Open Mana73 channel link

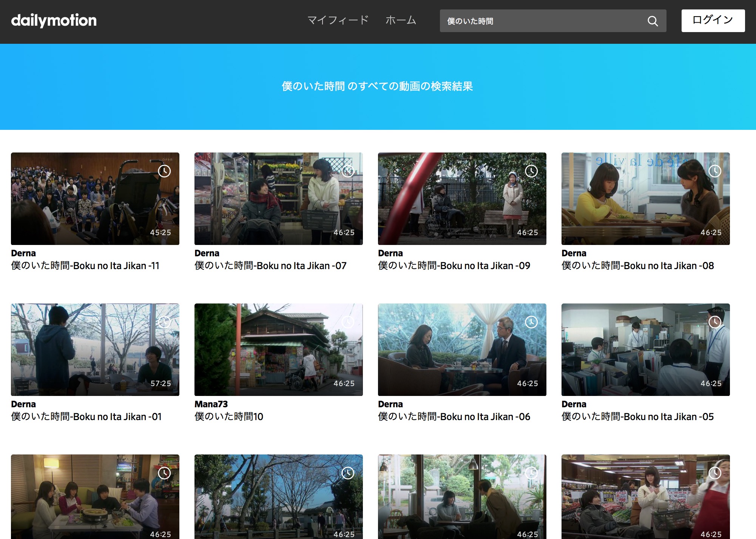tap(211, 404)
